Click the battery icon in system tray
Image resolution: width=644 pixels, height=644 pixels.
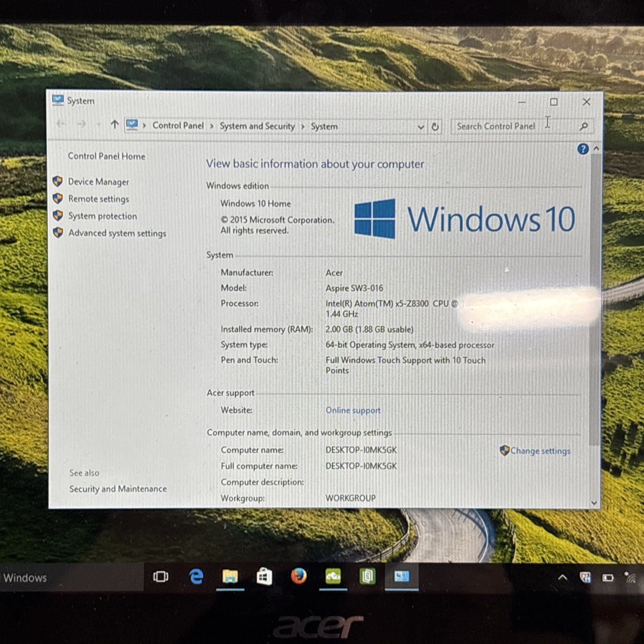coord(607,578)
